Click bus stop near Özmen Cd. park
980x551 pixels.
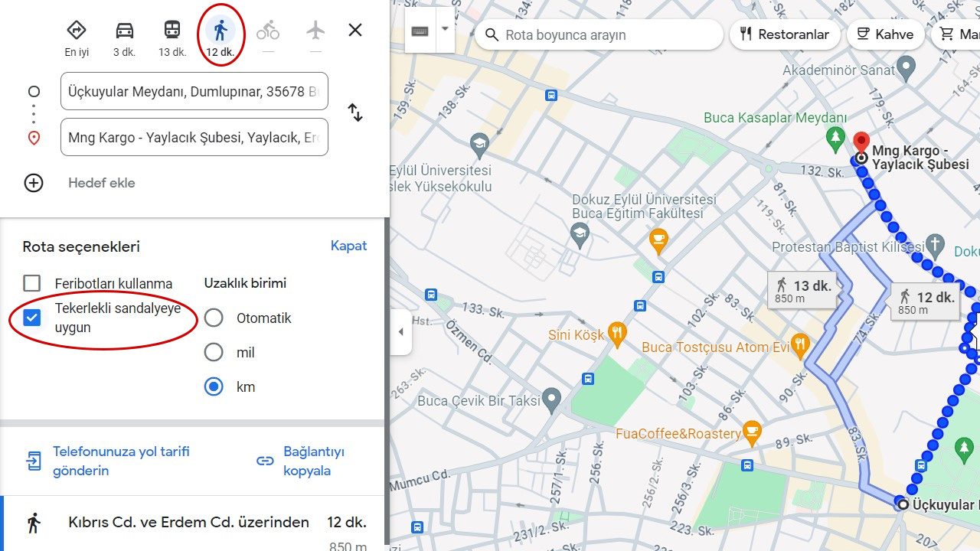point(588,378)
